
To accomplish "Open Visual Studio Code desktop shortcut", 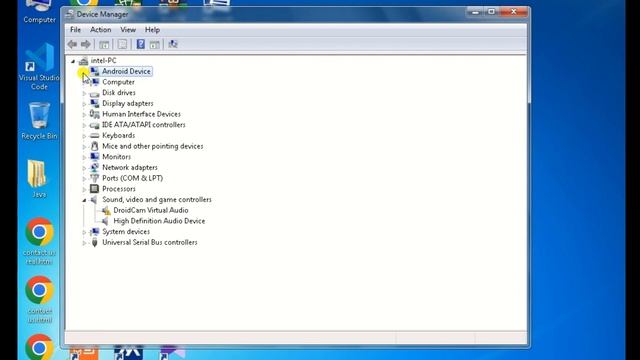I will click(x=39, y=66).
